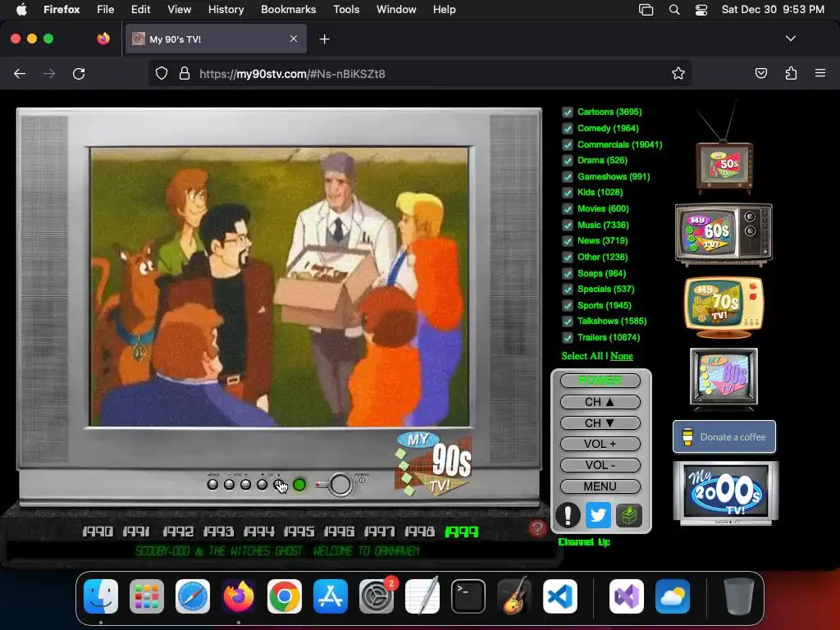Image resolution: width=840 pixels, height=630 pixels.
Task: Click the VOL - remote button
Action: (600, 465)
